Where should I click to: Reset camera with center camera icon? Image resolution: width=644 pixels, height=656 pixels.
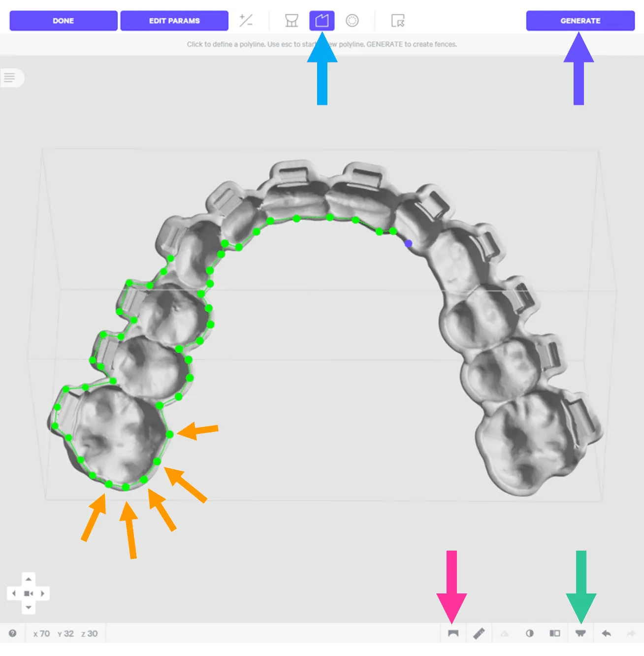29,593
